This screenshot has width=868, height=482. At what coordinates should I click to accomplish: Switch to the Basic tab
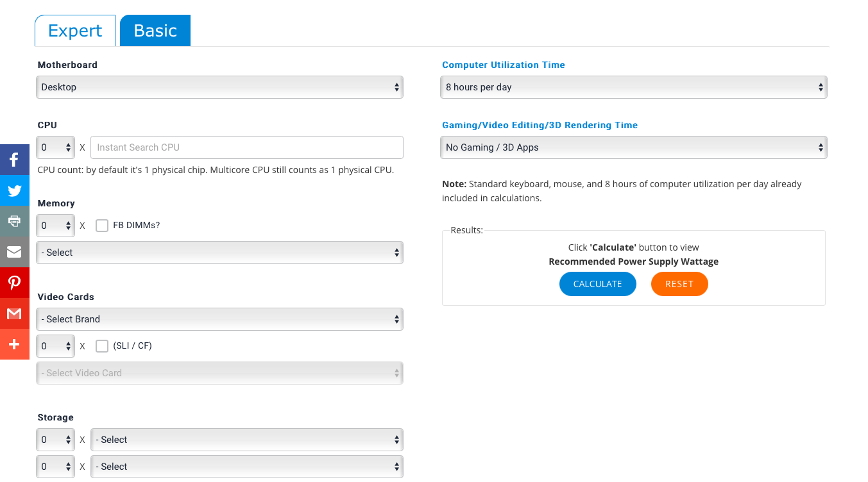click(155, 31)
